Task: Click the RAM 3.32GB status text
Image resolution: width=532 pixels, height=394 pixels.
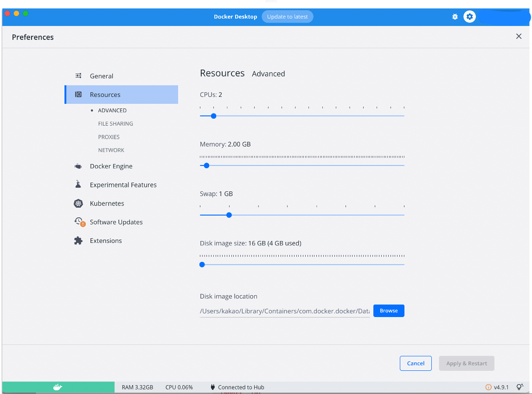Action: [137, 387]
